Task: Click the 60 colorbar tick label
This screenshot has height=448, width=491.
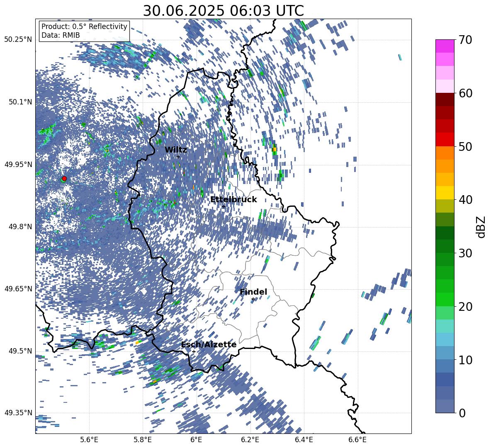Action: tap(465, 93)
